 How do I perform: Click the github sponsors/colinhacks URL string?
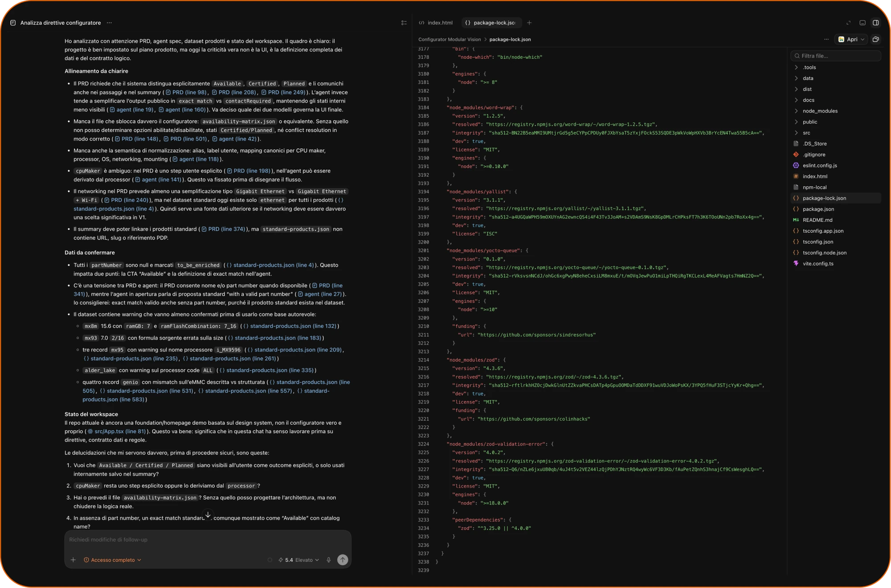(533, 419)
